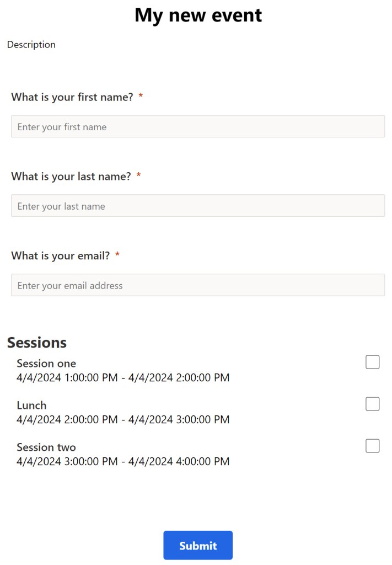Click the "Lunch" session title text

(31, 406)
